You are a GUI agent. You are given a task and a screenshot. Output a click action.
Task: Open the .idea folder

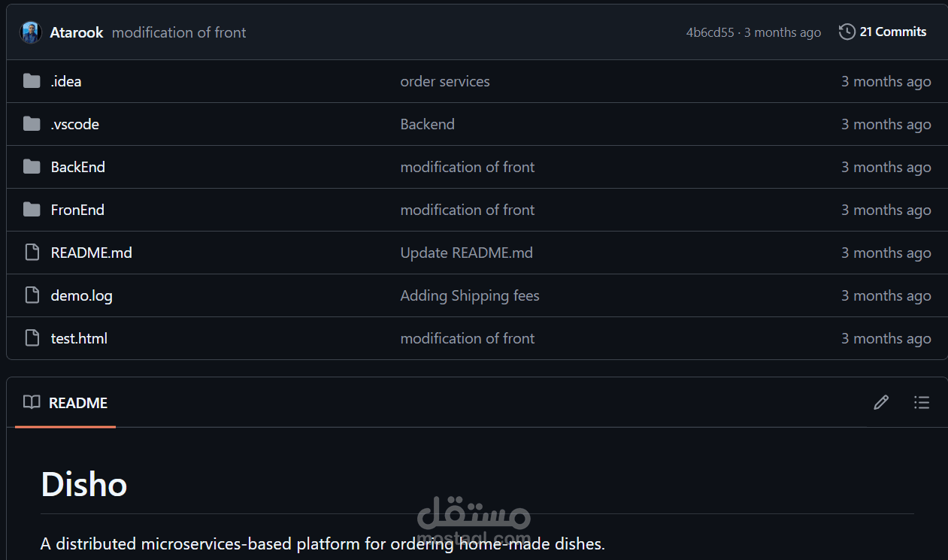[x=66, y=81]
